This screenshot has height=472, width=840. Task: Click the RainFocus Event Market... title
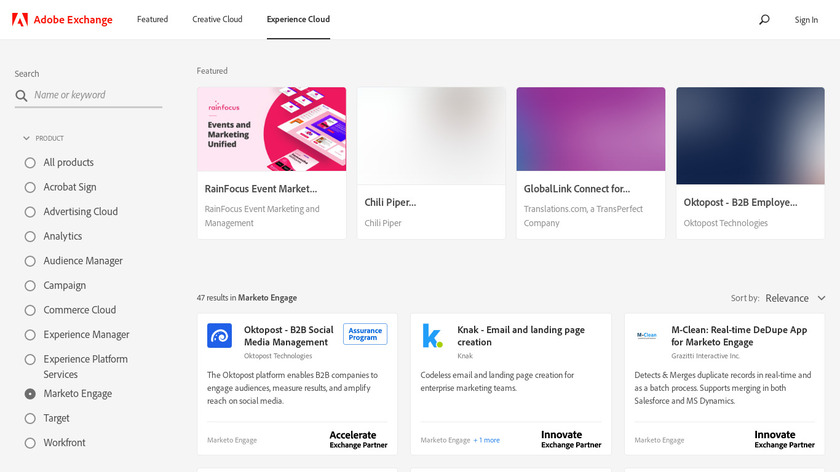click(x=261, y=189)
